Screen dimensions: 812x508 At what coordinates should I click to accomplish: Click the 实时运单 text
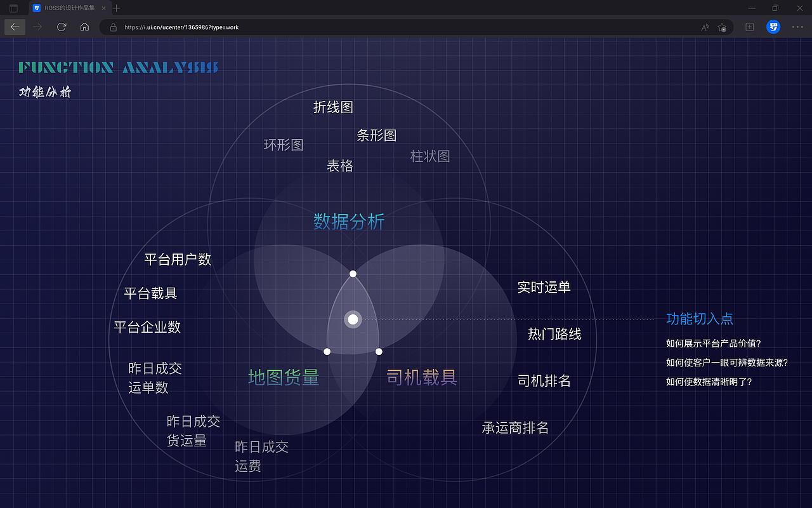click(x=543, y=286)
